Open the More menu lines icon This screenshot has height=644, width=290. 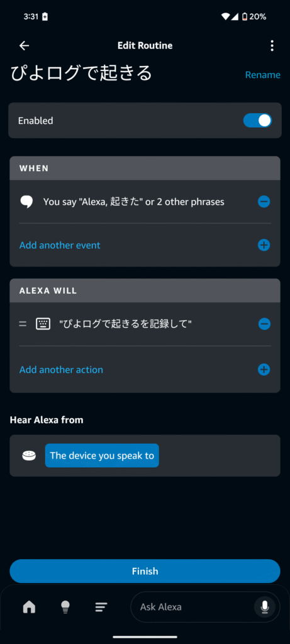(101, 607)
